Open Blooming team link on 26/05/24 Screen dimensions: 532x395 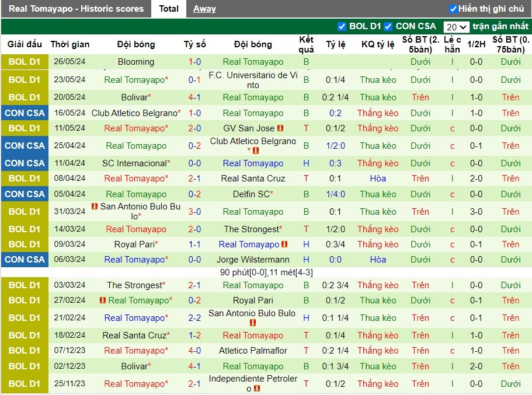tap(135, 62)
